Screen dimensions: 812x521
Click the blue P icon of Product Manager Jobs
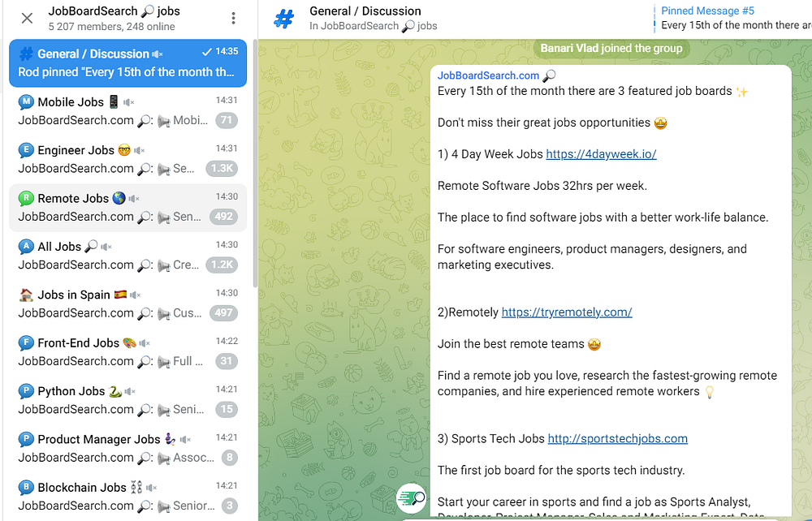(x=26, y=439)
